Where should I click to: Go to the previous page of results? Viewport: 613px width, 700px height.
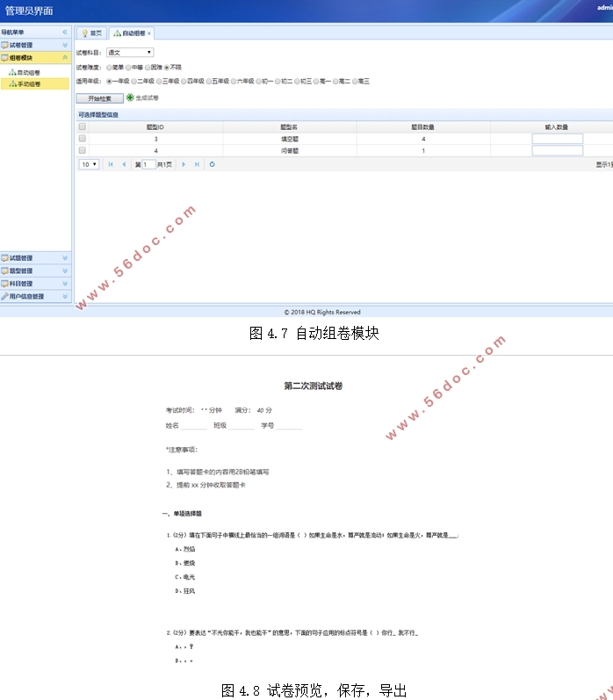[x=124, y=164]
